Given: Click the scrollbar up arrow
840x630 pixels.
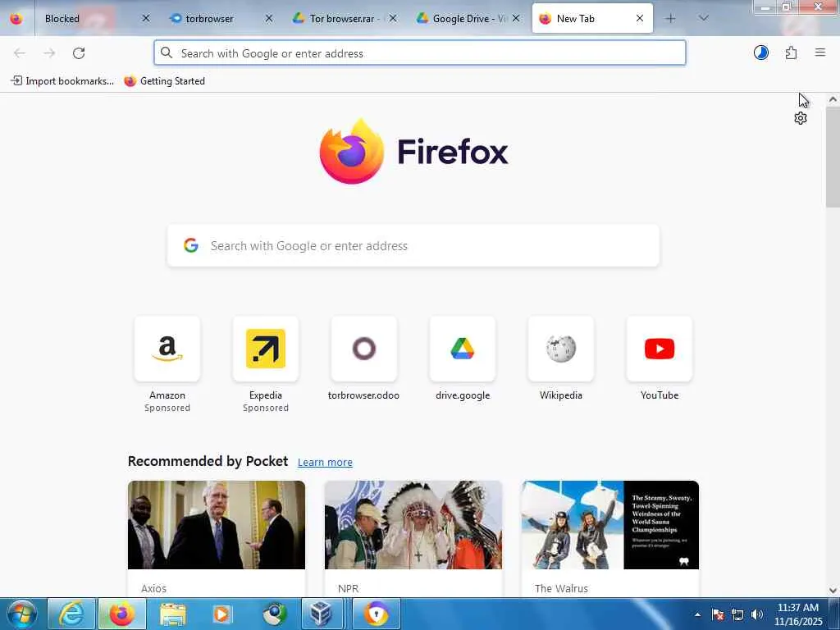Looking at the screenshot, I should pyautogui.click(x=833, y=99).
